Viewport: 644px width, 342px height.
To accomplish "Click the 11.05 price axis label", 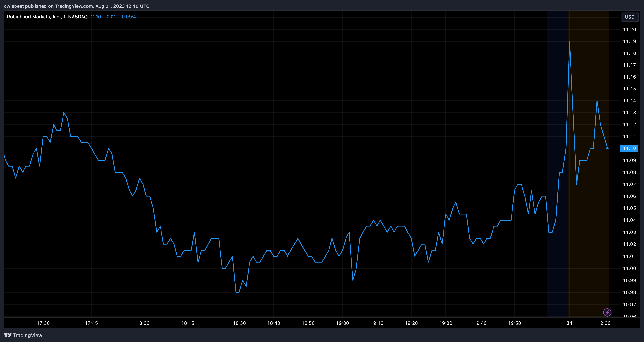I will click(629, 208).
